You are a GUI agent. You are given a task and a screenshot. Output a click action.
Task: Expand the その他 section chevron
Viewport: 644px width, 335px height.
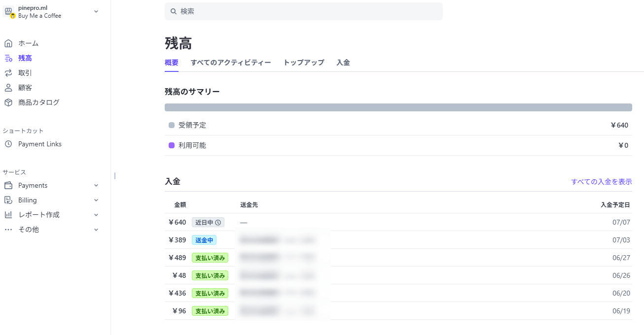pyautogui.click(x=96, y=230)
